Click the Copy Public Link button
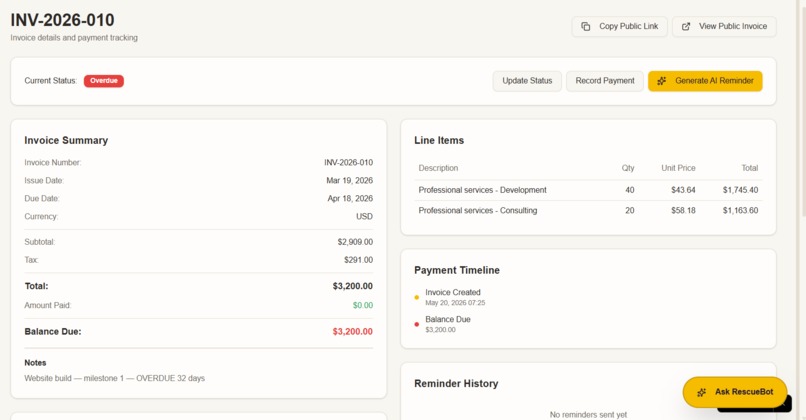The width and height of the screenshot is (806, 420). (619, 26)
